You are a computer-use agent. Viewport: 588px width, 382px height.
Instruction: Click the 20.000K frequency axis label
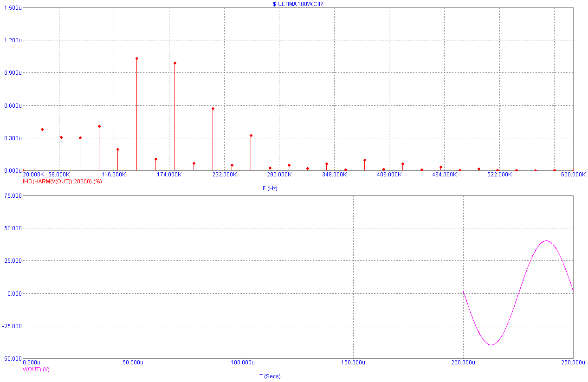click(x=34, y=175)
